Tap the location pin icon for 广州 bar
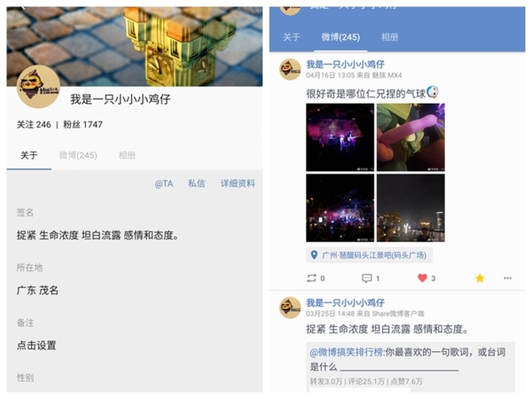Screen dimensions: 532x399 (314, 254)
